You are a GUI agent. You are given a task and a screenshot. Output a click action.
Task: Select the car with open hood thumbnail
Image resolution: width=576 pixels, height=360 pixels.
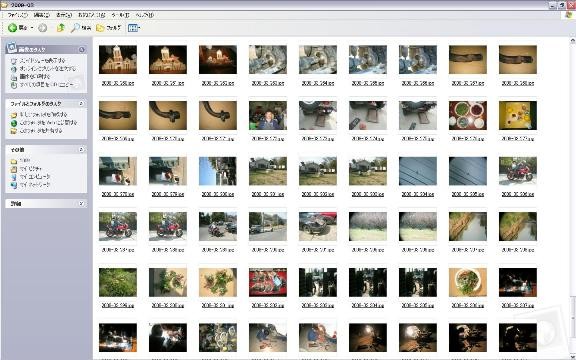click(x=318, y=227)
